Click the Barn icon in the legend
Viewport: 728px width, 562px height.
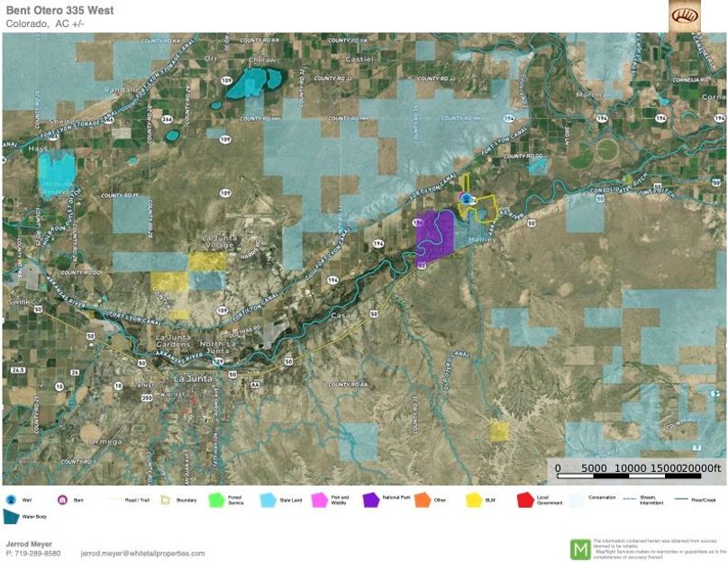coord(63,499)
